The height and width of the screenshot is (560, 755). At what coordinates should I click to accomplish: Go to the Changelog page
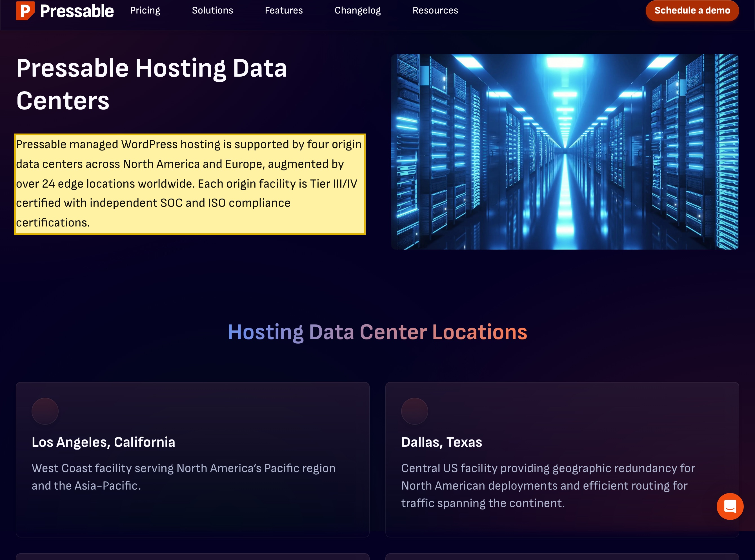pyautogui.click(x=358, y=10)
